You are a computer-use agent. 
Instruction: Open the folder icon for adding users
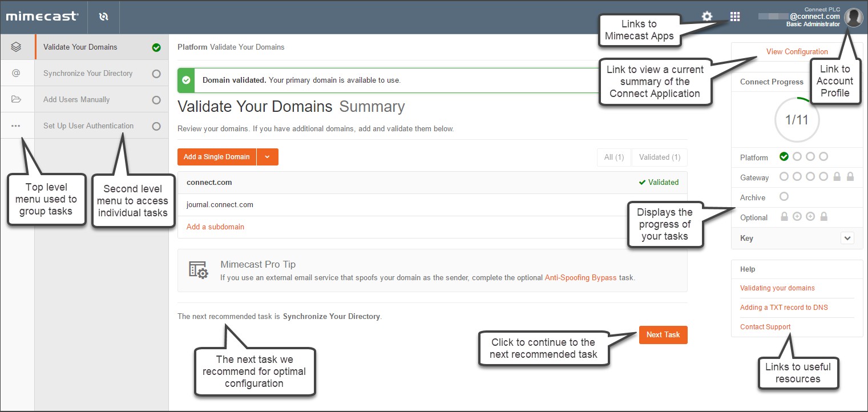pyautogui.click(x=17, y=99)
